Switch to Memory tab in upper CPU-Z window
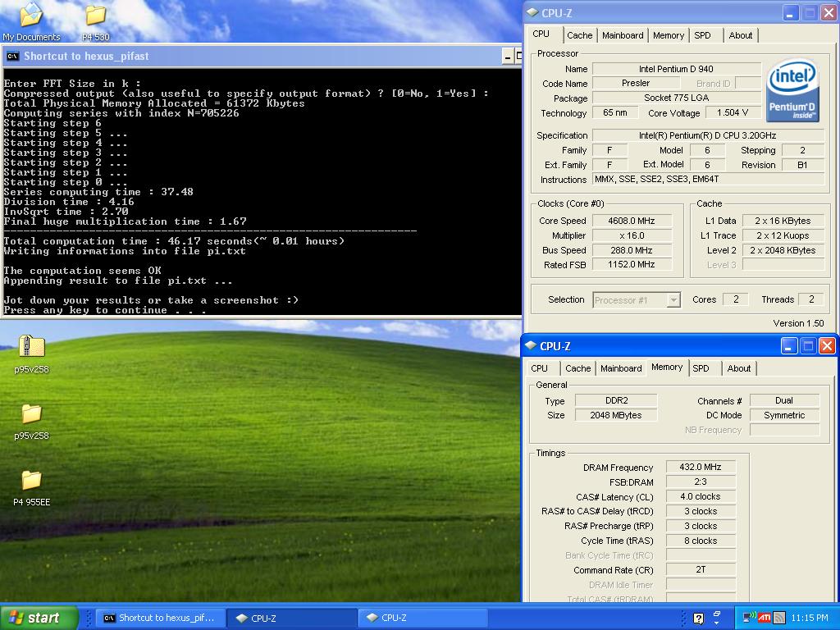 pos(668,35)
